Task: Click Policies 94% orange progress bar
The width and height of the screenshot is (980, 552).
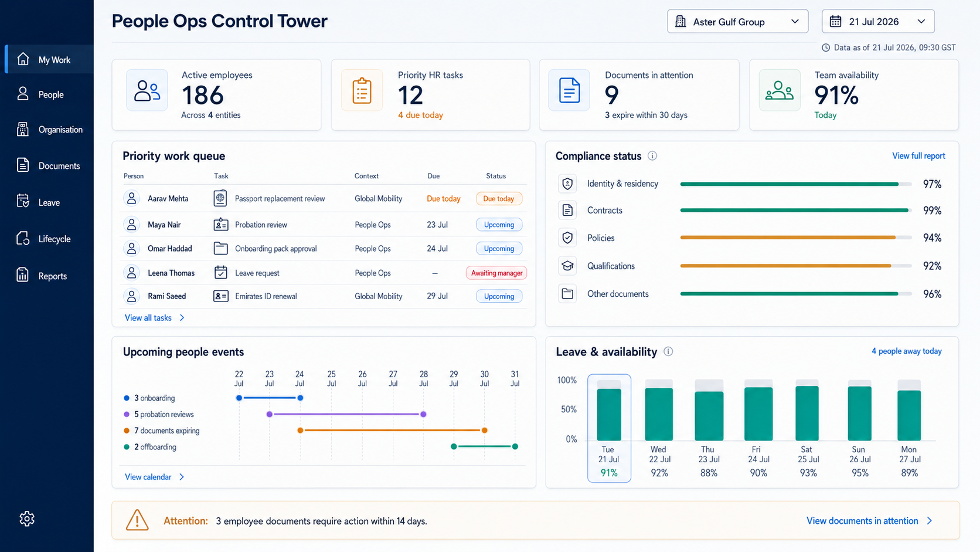Action: [x=796, y=238]
